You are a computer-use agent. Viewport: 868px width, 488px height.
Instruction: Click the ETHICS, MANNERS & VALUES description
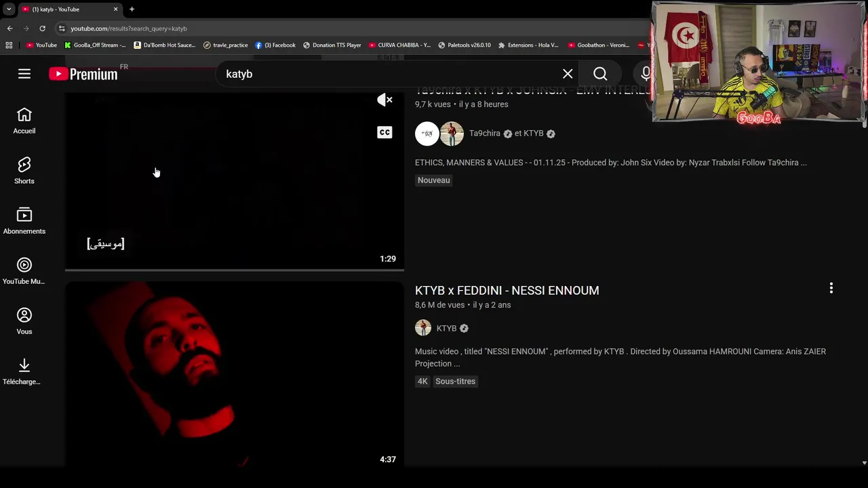[x=611, y=163]
